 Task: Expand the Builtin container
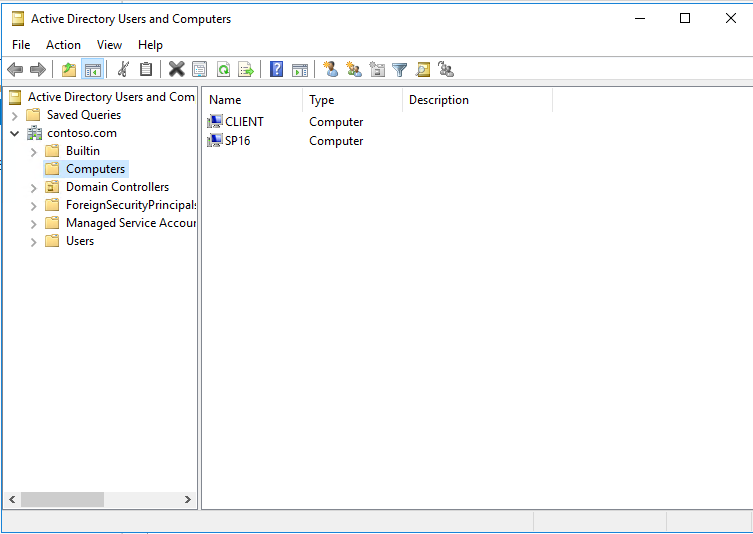(x=34, y=152)
